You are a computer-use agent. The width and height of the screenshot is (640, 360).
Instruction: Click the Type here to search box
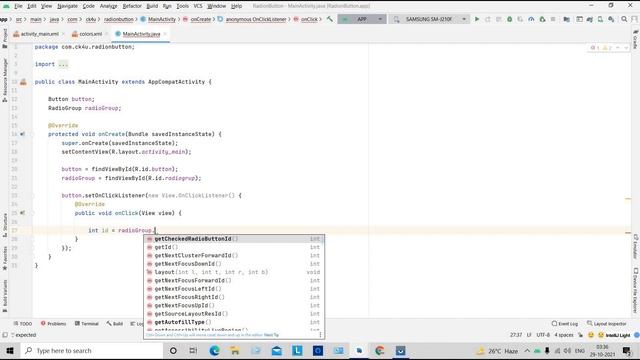click(91, 351)
